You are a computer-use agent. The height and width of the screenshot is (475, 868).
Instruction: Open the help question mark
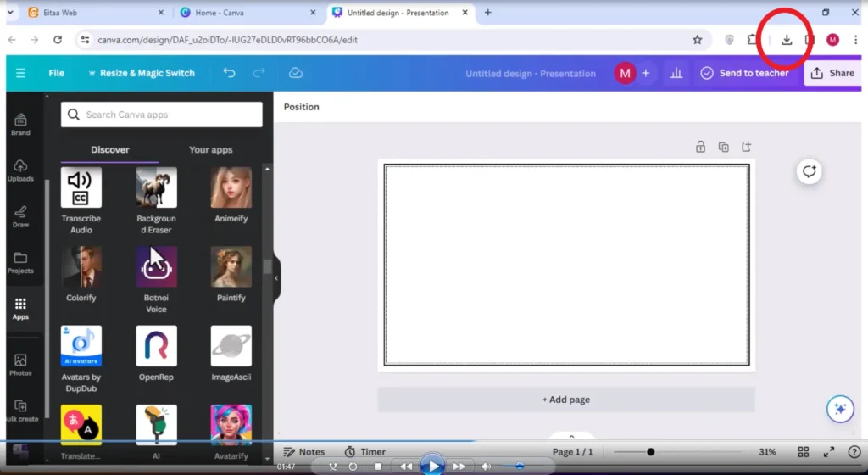click(854, 452)
